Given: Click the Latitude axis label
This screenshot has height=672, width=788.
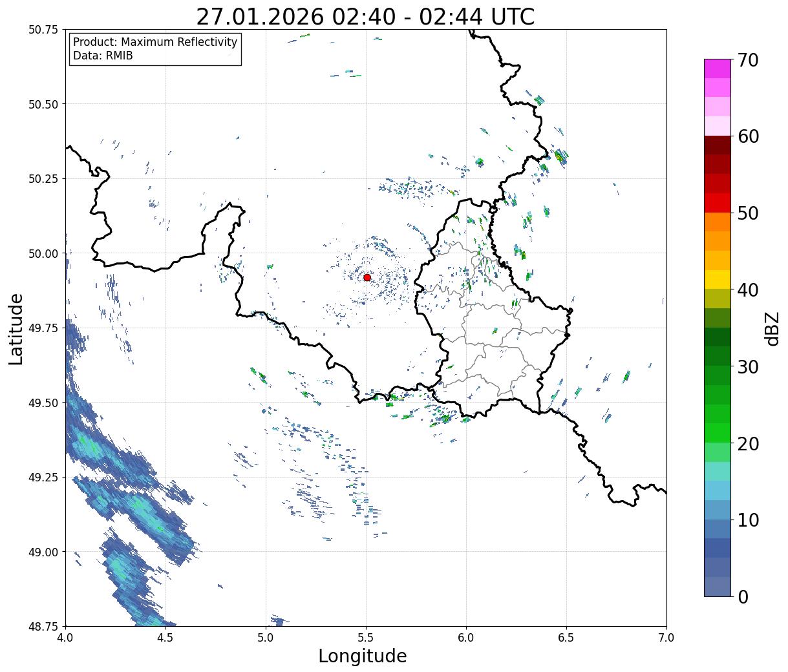Looking at the screenshot, I should pyautogui.click(x=16, y=329).
